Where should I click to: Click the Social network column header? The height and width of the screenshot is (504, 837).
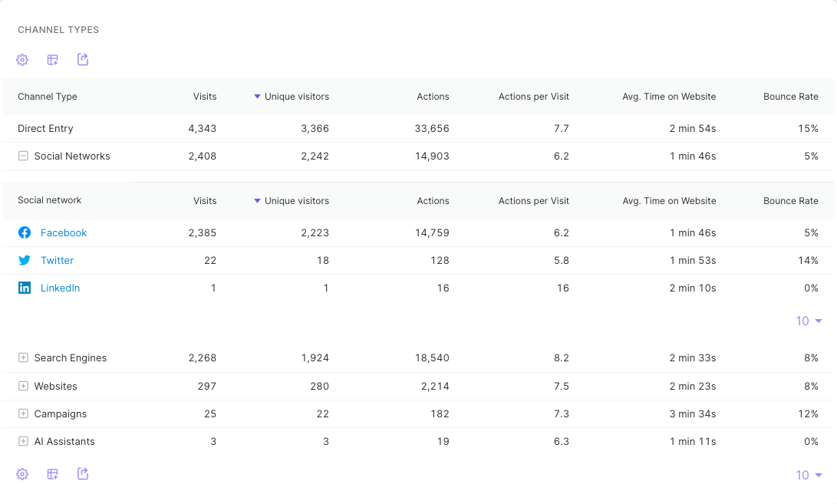50,200
